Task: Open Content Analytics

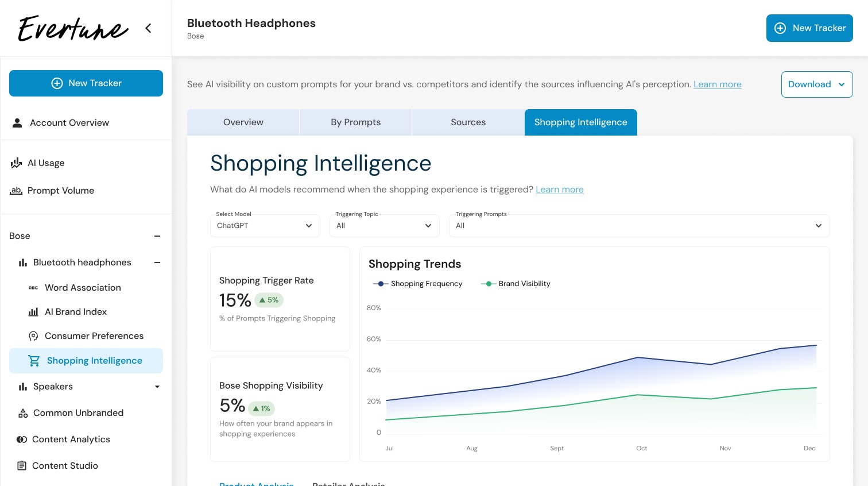Action: (71, 439)
